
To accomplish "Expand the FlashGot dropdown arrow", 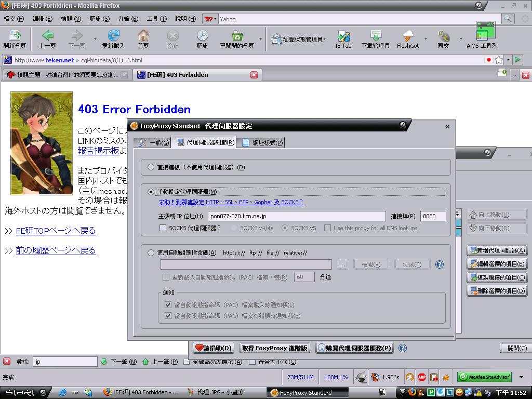I will (425, 39).
